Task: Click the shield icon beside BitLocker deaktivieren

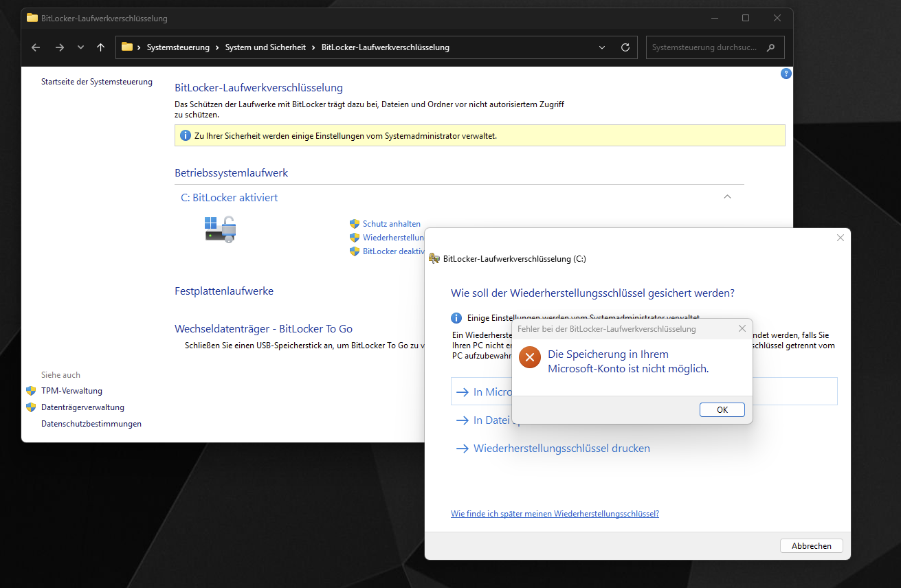Action: pyautogui.click(x=355, y=251)
